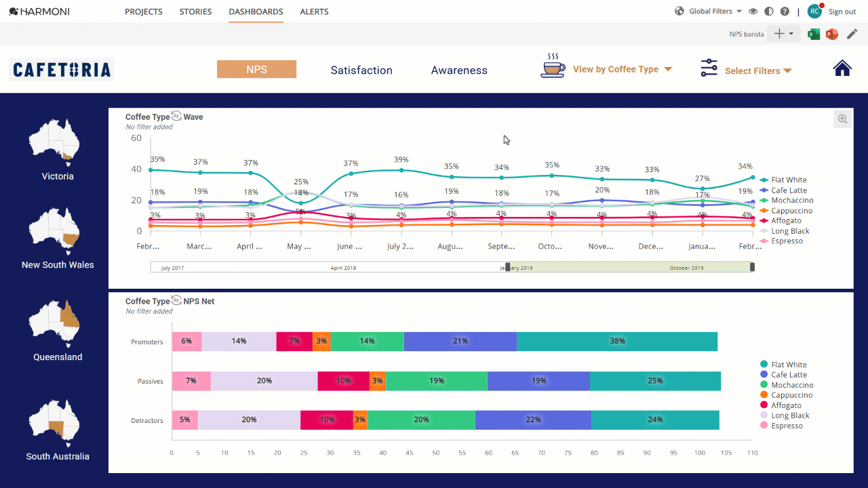Open the DASHBOARDS menu

pyautogui.click(x=256, y=12)
